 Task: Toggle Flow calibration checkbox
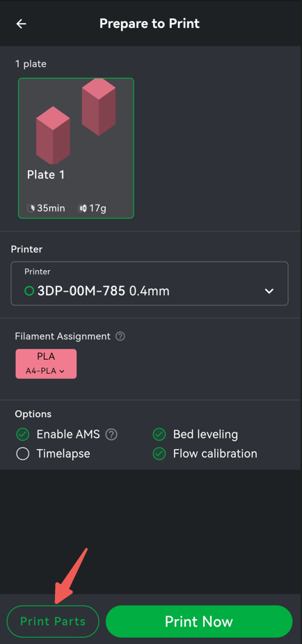pos(159,454)
